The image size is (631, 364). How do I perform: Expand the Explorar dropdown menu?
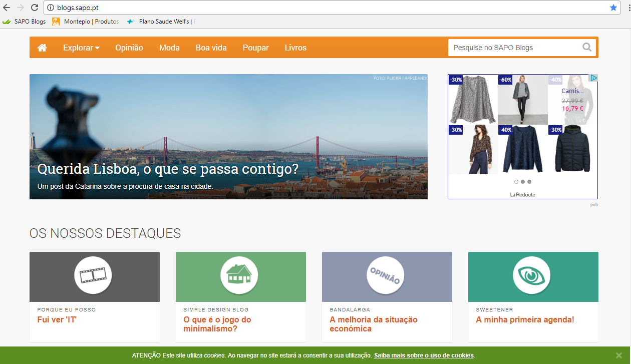click(x=81, y=48)
